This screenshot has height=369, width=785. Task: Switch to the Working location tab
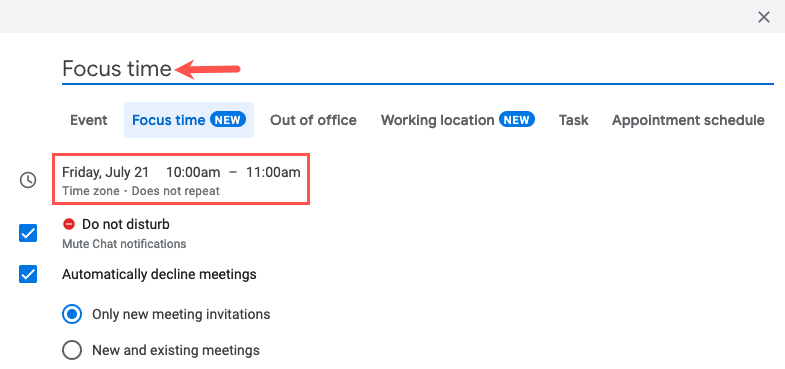coord(458,120)
